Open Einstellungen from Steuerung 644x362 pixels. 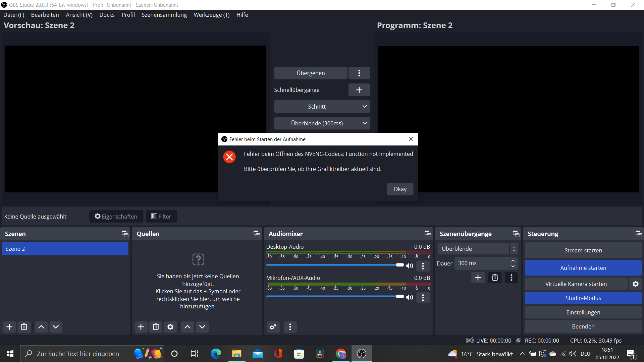583,312
